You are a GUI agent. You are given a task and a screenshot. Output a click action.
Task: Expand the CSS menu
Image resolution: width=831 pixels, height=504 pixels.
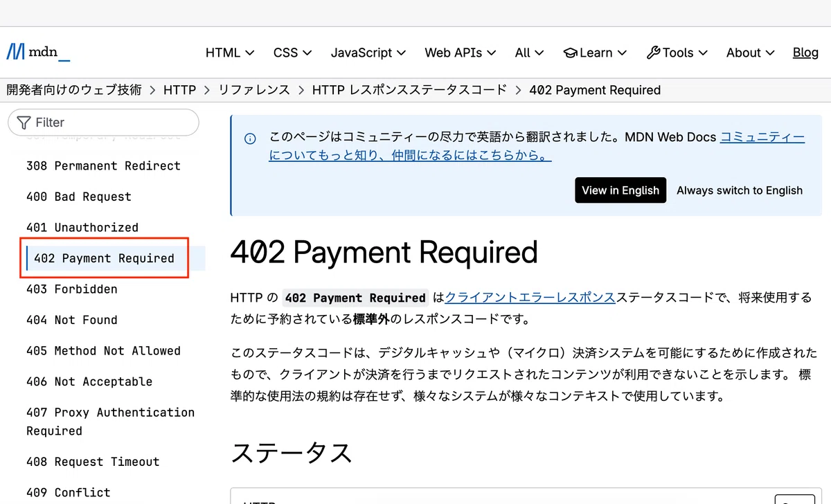point(292,53)
